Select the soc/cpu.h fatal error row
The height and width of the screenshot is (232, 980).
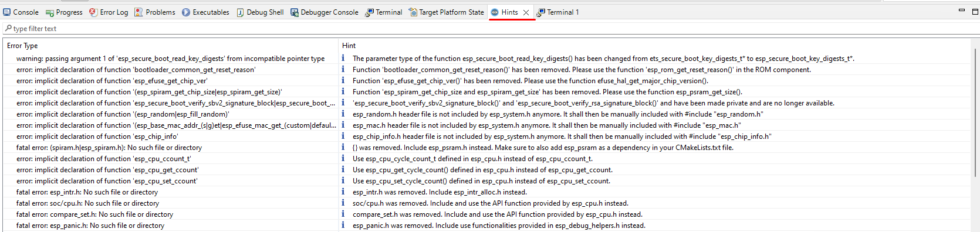[486, 203]
